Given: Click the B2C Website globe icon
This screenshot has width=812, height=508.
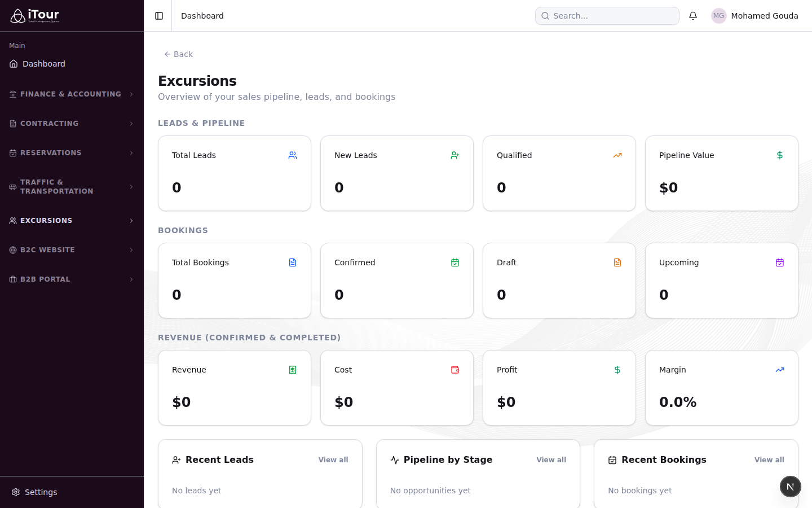Looking at the screenshot, I should coord(13,250).
